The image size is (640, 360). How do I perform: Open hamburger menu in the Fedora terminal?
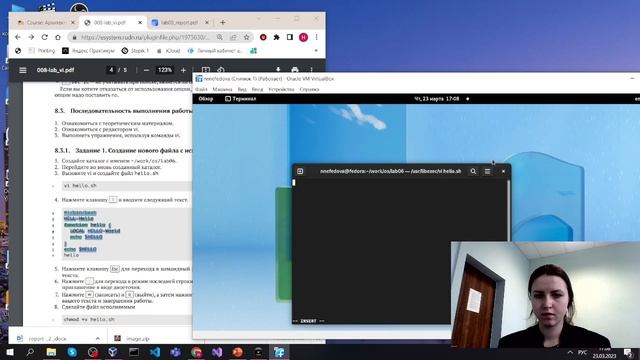click(x=487, y=171)
